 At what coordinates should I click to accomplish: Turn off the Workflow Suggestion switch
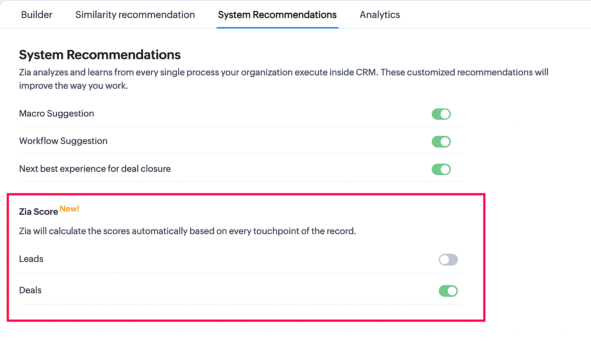pyautogui.click(x=441, y=142)
